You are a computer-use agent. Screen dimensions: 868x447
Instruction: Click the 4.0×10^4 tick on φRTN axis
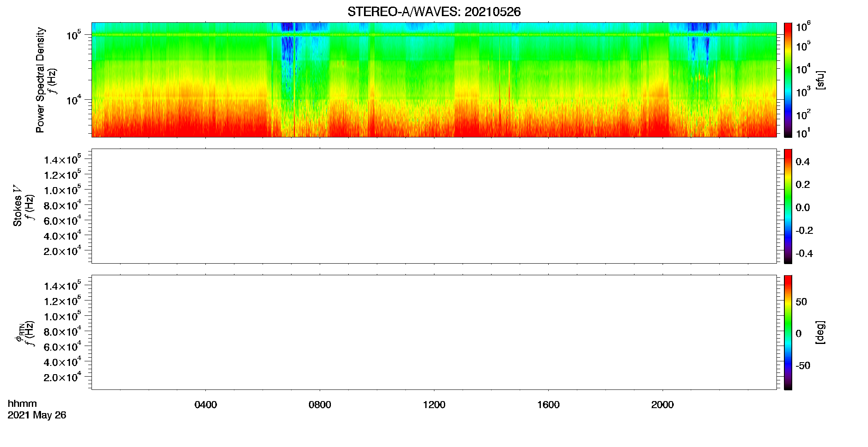62,362
